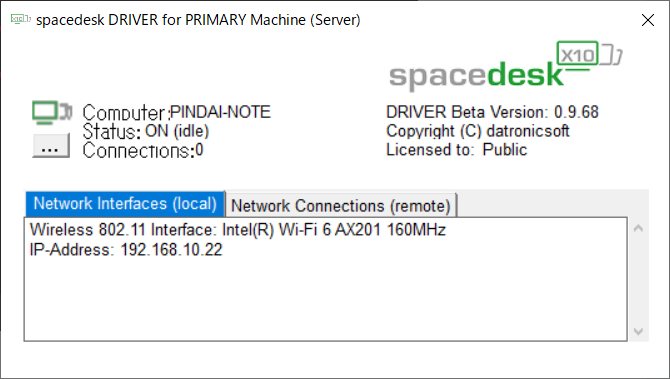
Task: Click the Copyright datronicsoft text
Action: point(478,131)
